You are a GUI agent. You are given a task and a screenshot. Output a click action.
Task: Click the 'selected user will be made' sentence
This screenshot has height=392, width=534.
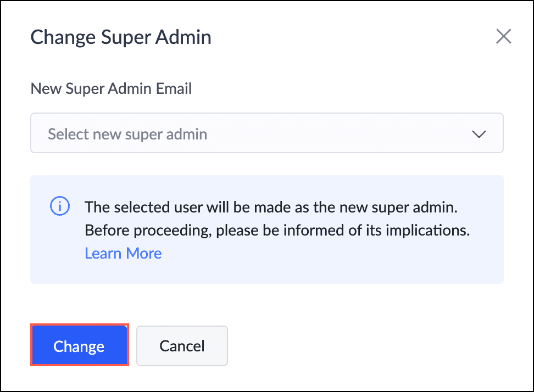(x=271, y=207)
